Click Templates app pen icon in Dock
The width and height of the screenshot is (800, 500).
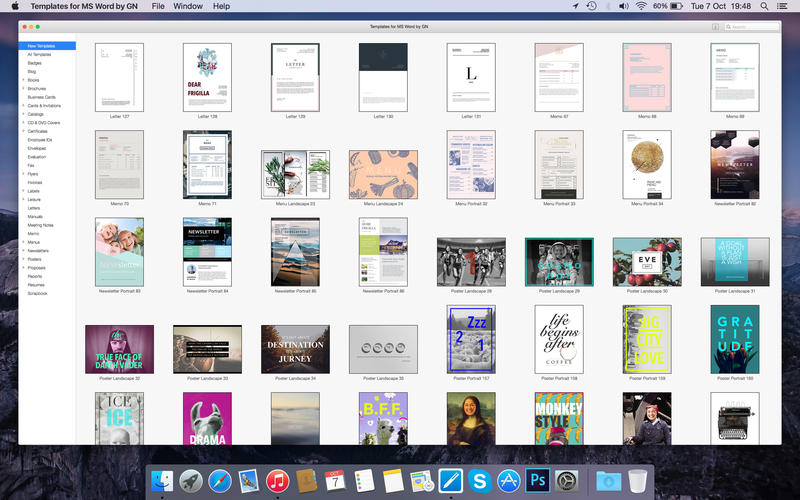[x=451, y=481]
